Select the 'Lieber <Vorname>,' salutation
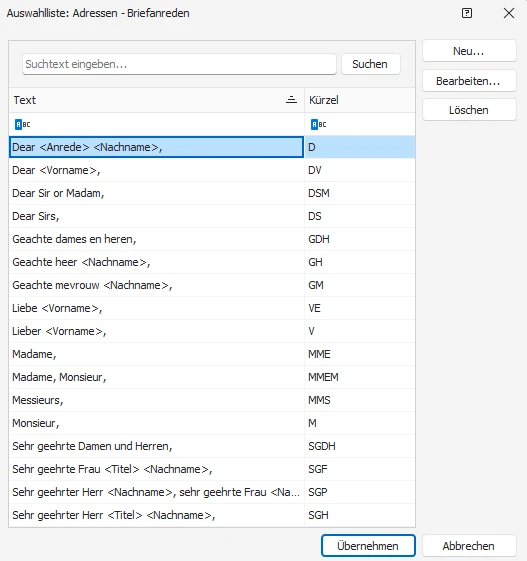527x561 pixels. pos(212,331)
